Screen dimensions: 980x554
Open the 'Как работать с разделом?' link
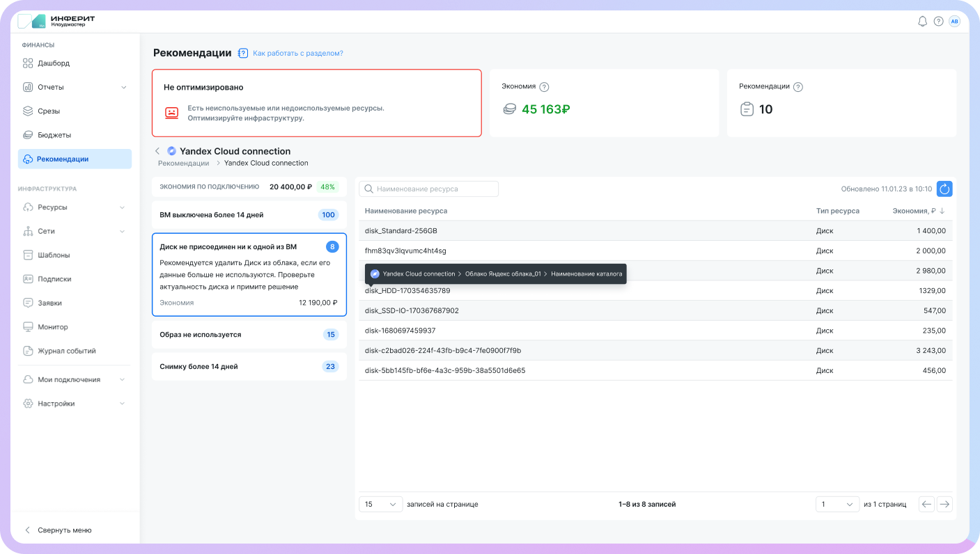(x=297, y=53)
